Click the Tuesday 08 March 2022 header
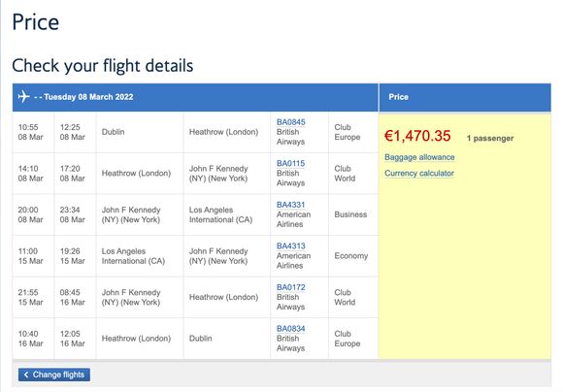 pos(88,97)
